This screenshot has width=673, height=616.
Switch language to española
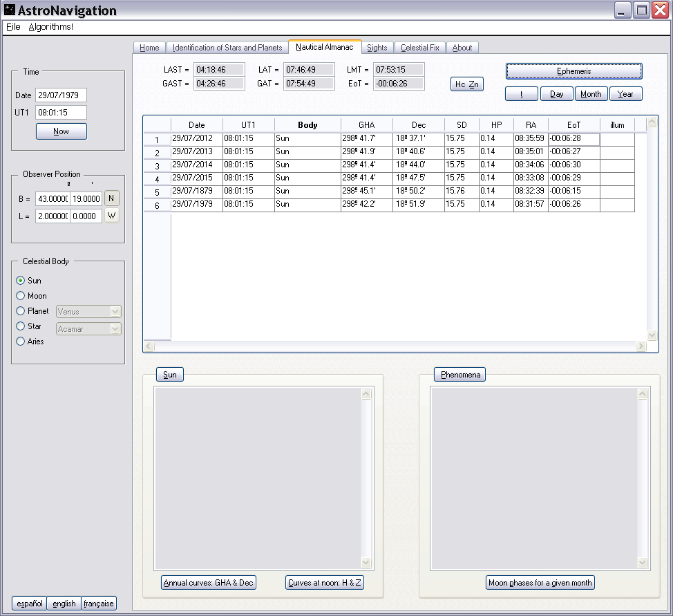[29, 604]
